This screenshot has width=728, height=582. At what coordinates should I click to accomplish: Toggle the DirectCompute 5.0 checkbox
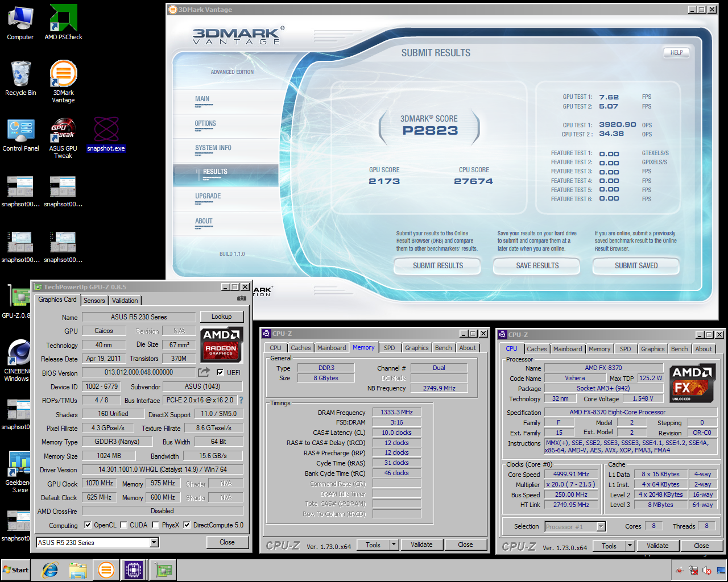(x=187, y=525)
